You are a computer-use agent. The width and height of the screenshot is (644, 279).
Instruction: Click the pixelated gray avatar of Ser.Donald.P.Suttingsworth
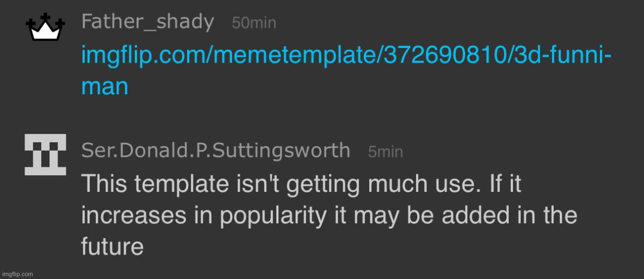point(46,155)
